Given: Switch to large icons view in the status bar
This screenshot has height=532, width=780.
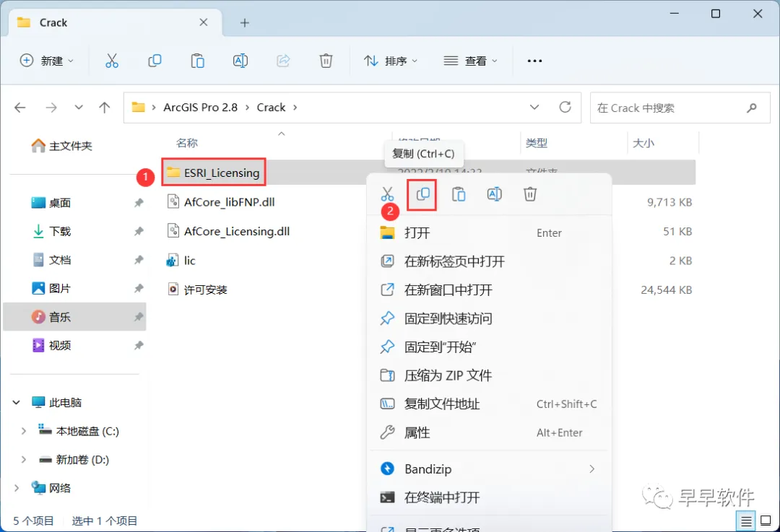Looking at the screenshot, I should pyautogui.click(x=766, y=521).
